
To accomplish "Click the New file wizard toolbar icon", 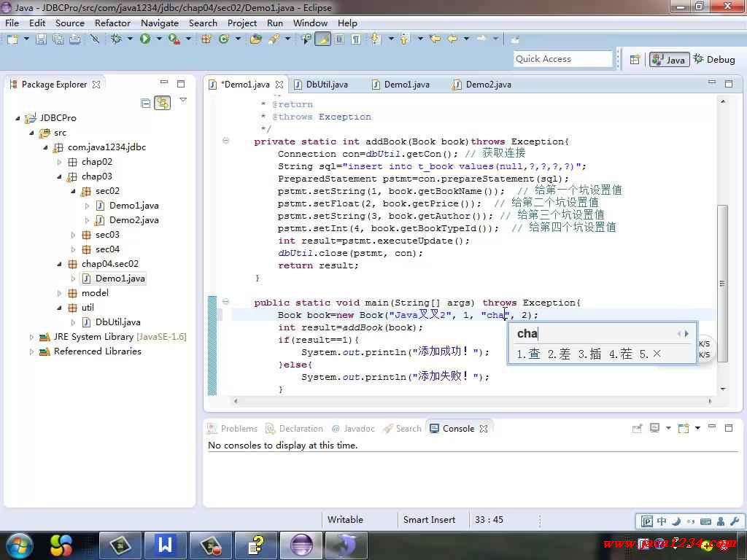I will [12, 39].
